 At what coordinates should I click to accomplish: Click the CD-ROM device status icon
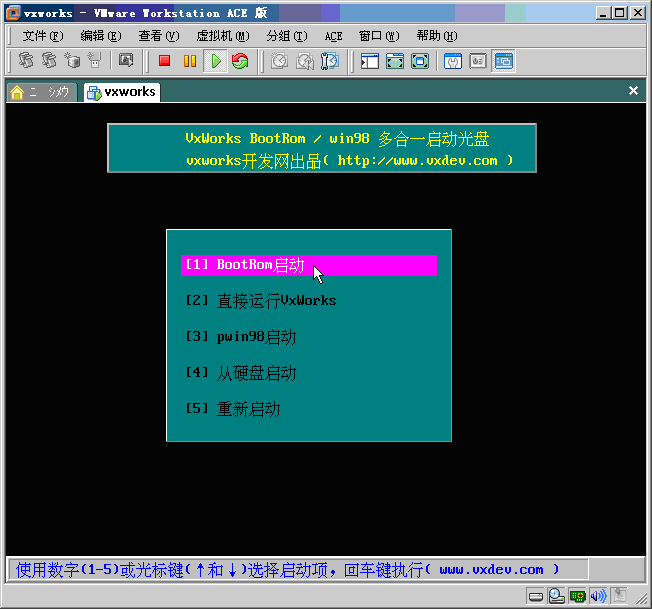point(557,596)
